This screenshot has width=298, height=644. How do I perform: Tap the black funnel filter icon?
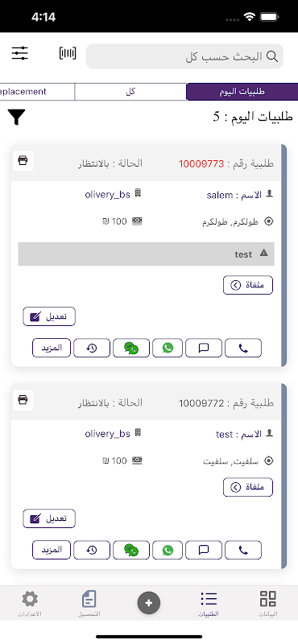click(x=16, y=118)
